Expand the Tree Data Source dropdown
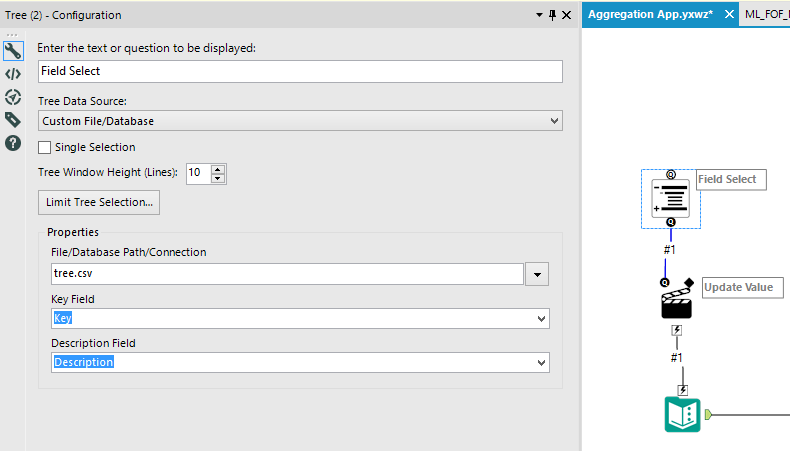The height and width of the screenshot is (451, 790). coord(555,121)
